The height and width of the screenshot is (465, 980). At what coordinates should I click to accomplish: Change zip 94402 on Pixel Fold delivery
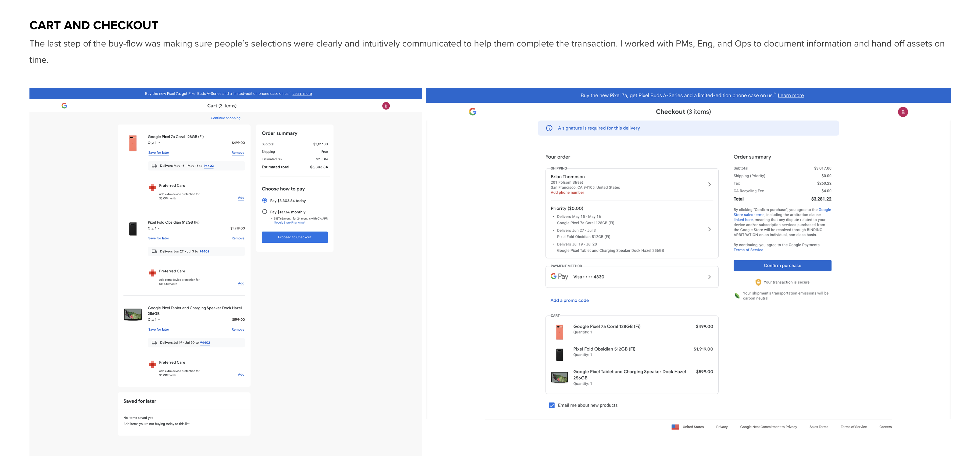204,252
